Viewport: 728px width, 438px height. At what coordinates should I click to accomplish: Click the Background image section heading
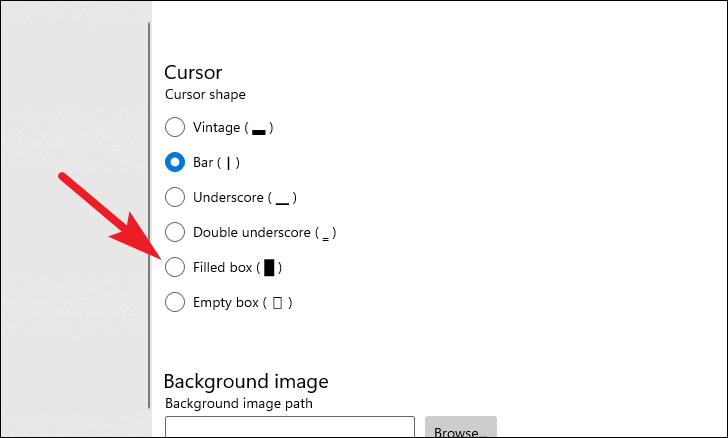(x=245, y=381)
